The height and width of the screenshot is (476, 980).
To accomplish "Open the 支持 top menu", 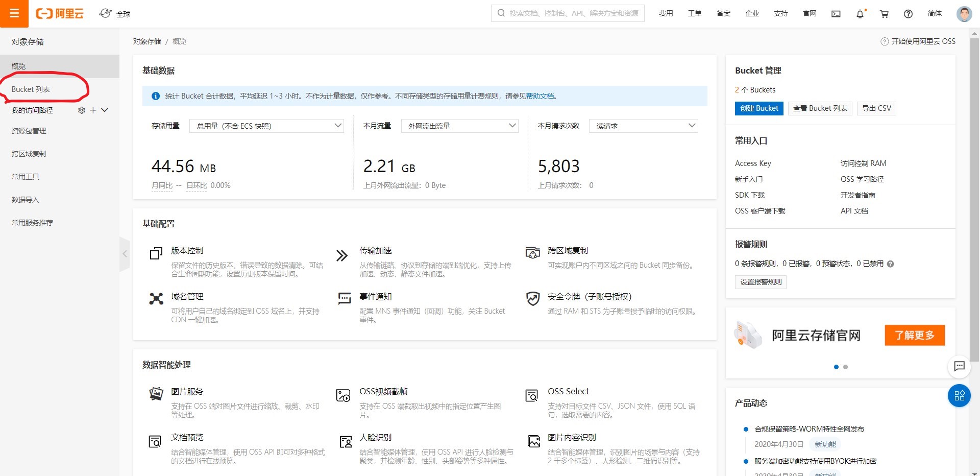I will tap(781, 14).
